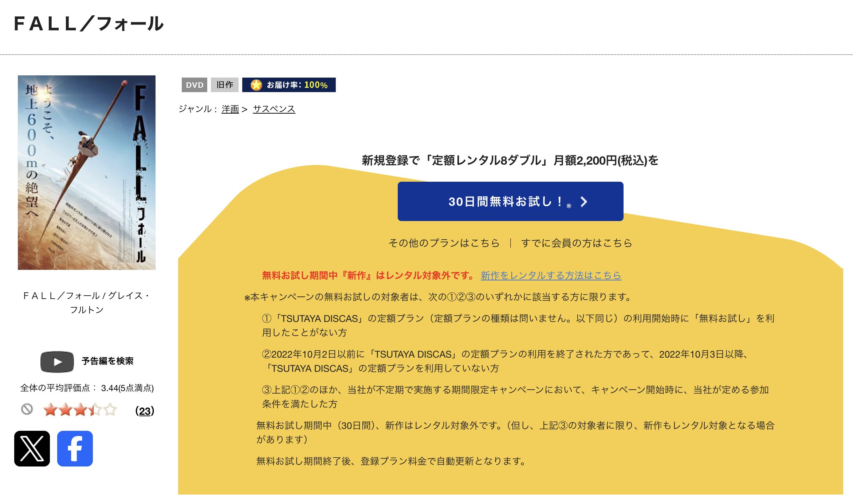Open 新作をレンタルする方法はこちら link
The image size is (853, 504).
point(551,275)
